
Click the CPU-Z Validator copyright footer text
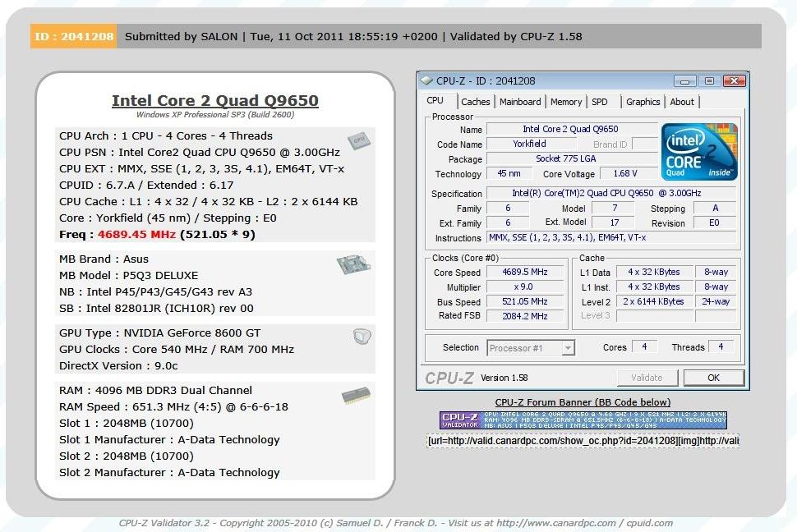(395, 523)
